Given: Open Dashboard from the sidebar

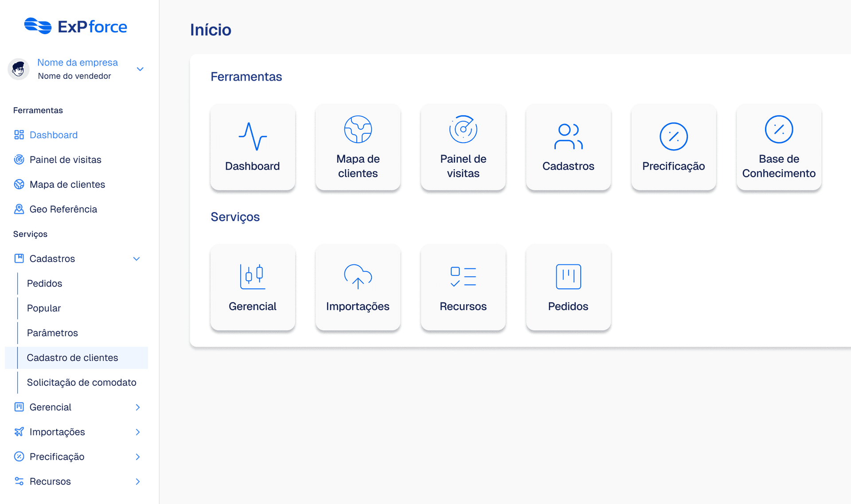Looking at the screenshot, I should point(54,135).
